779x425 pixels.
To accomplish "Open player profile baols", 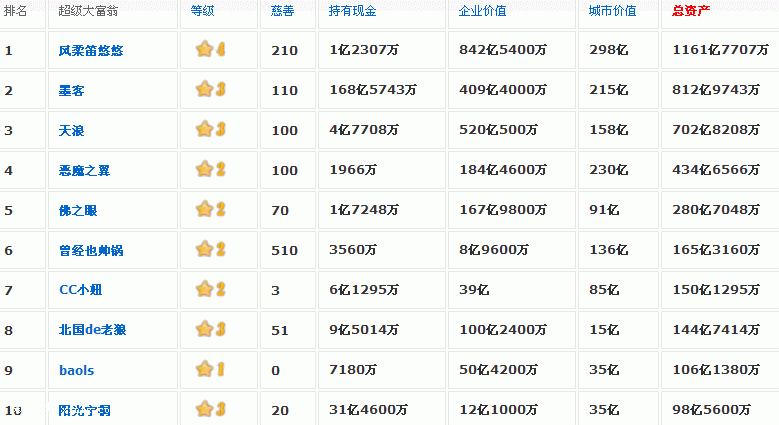I will coord(76,370).
